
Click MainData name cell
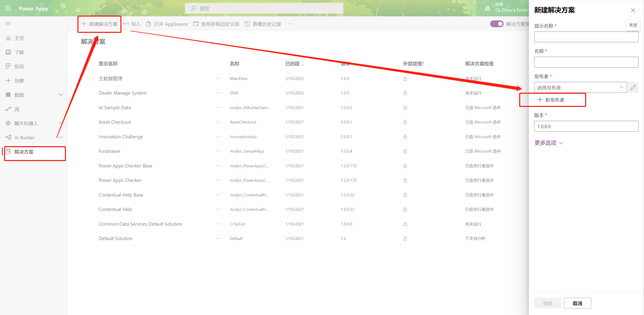click(x=238, y=78)
